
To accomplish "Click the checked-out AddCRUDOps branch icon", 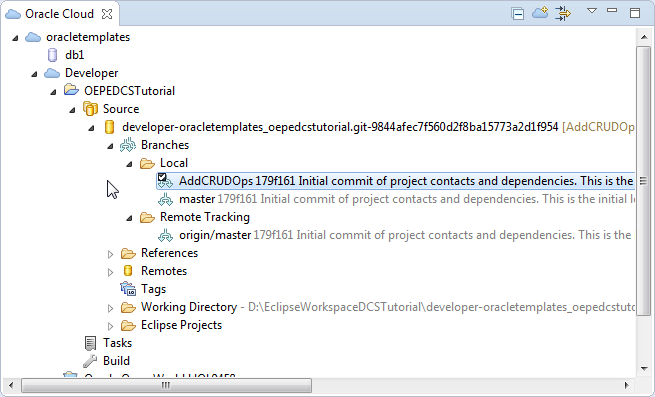I will point(165,181).
